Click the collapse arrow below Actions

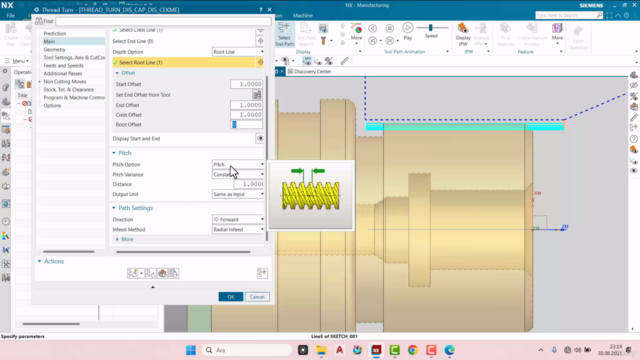[x=153, y=287]
